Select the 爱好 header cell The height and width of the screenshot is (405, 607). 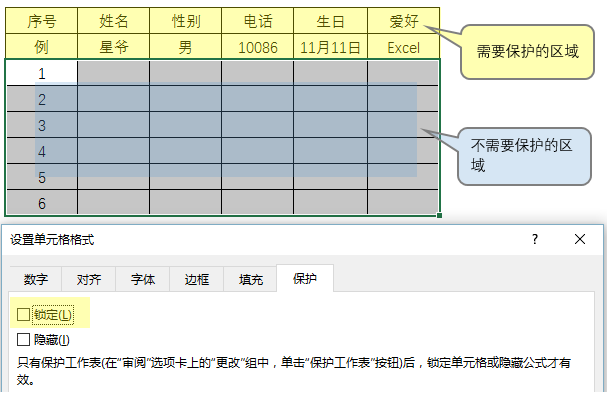(x=403, y=21)
